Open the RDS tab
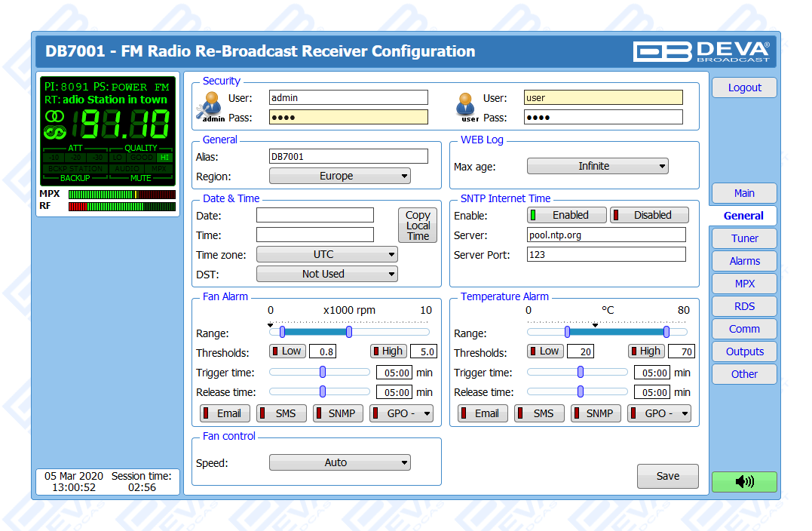This screenshot has height=531, width=812. [x=744, y=306]
